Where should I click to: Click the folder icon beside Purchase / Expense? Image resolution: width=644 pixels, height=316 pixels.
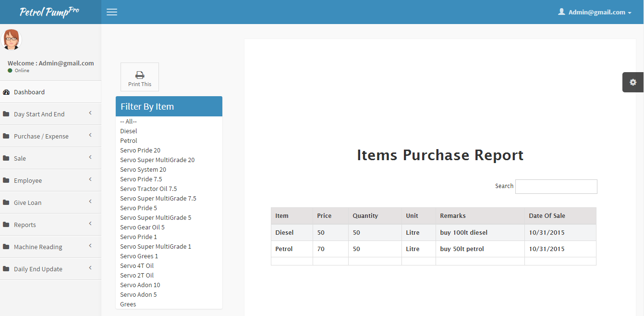pyautogui.click(x=6, y=136)
